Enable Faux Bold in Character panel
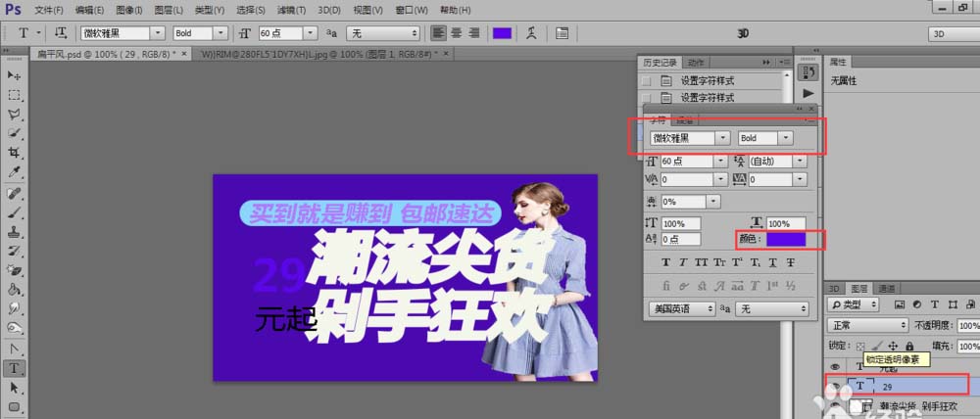Image resolution: width=980 pixels, height=419 pixels. point(665,262)
